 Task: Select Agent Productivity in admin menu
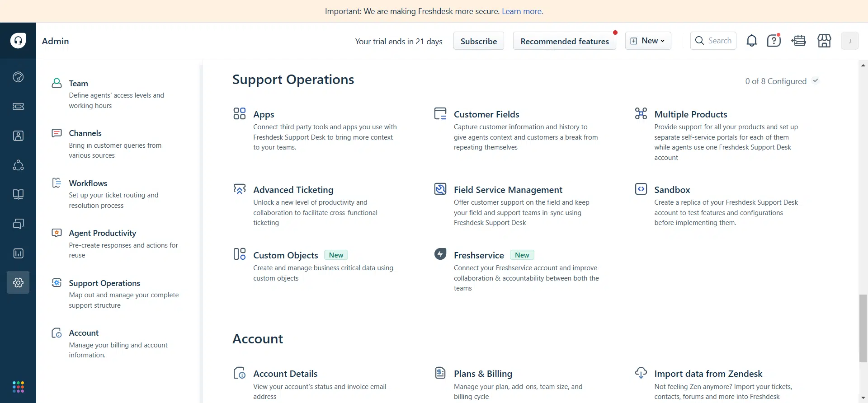[x=102, y=233]
